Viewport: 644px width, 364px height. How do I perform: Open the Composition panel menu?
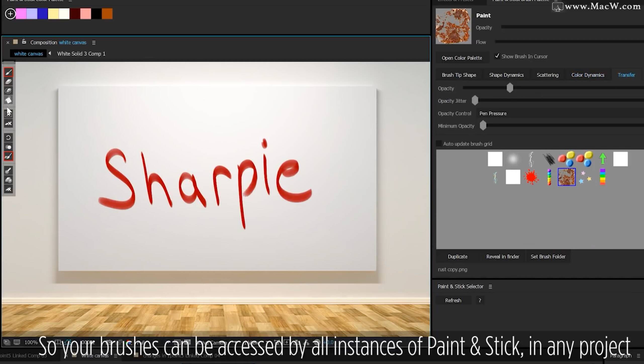click(x=94, y=42)
